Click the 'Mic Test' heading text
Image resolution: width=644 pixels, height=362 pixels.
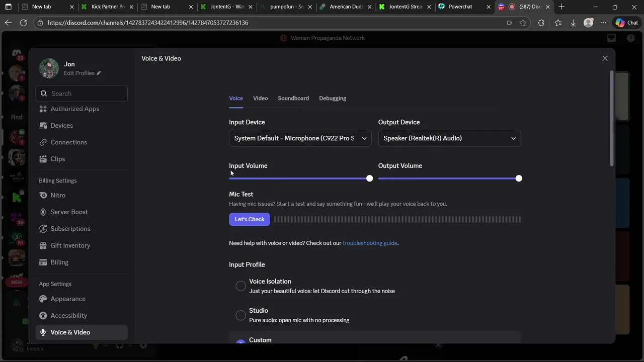(x=241, y=194)
